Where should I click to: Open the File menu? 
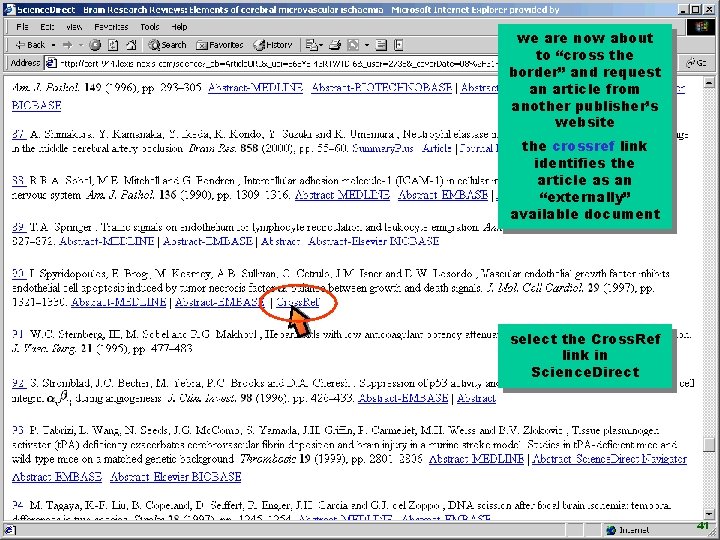(22, 27)
